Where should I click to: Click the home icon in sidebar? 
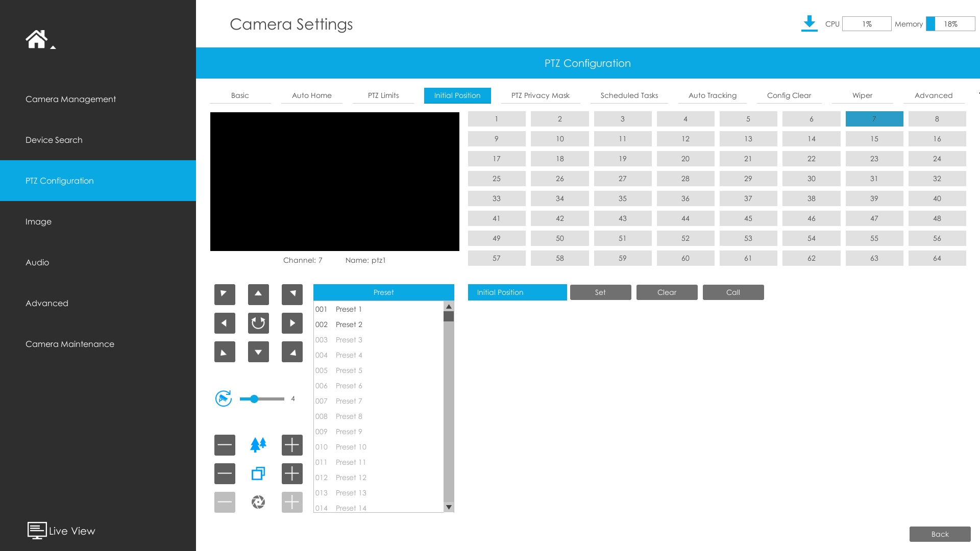(36, 39)
